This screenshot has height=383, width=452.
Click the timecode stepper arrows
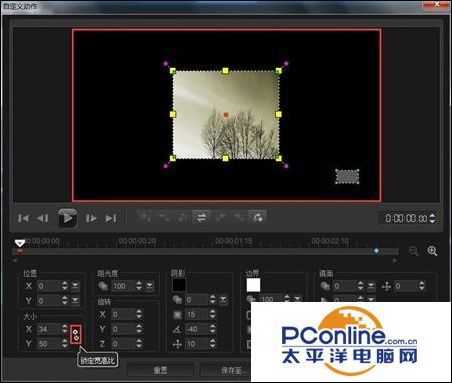(432, 218)
